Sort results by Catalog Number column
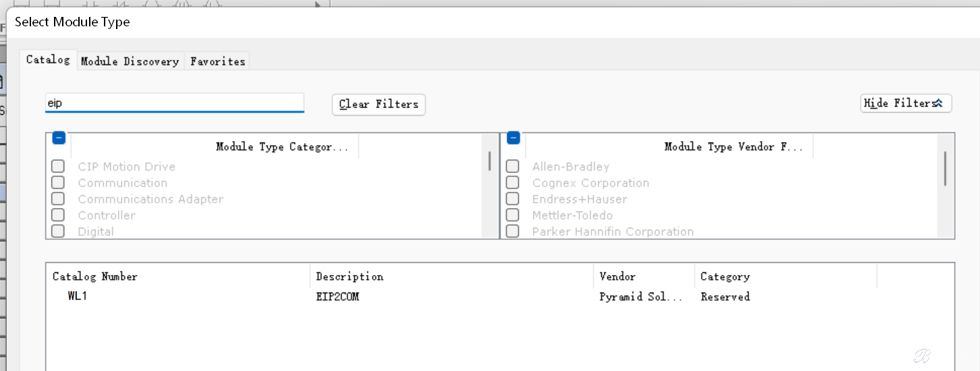 point(95,276)
